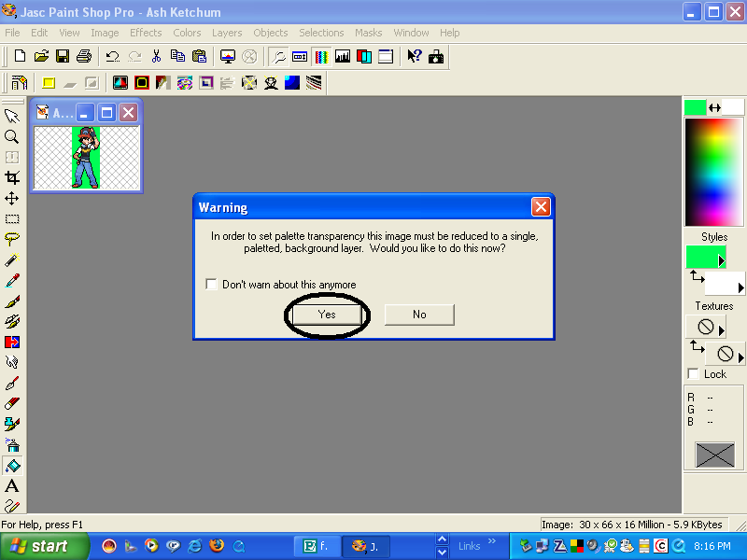This screenshot has width=747, height=560.
Task: Click No in the Warning dialog
Action: 419,315
